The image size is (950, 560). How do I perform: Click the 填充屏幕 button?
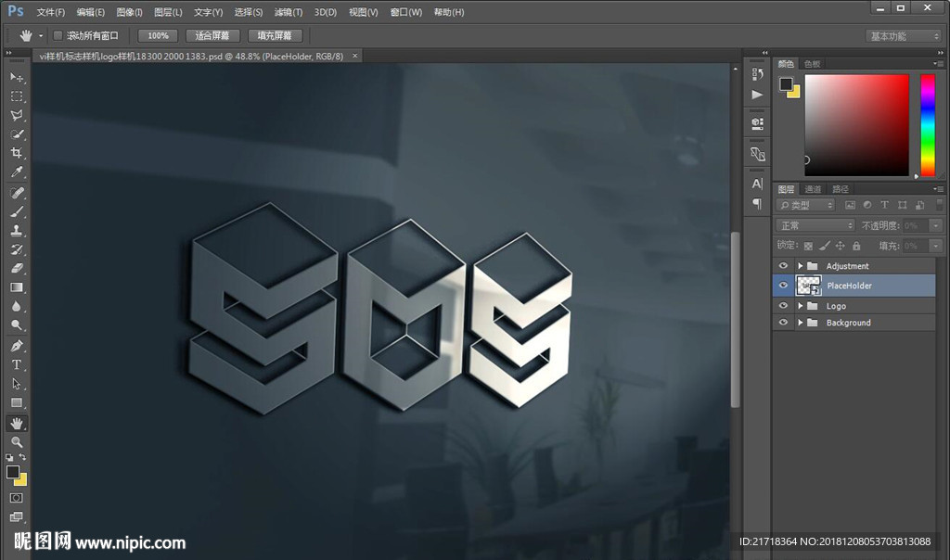[x=274, y=35]
